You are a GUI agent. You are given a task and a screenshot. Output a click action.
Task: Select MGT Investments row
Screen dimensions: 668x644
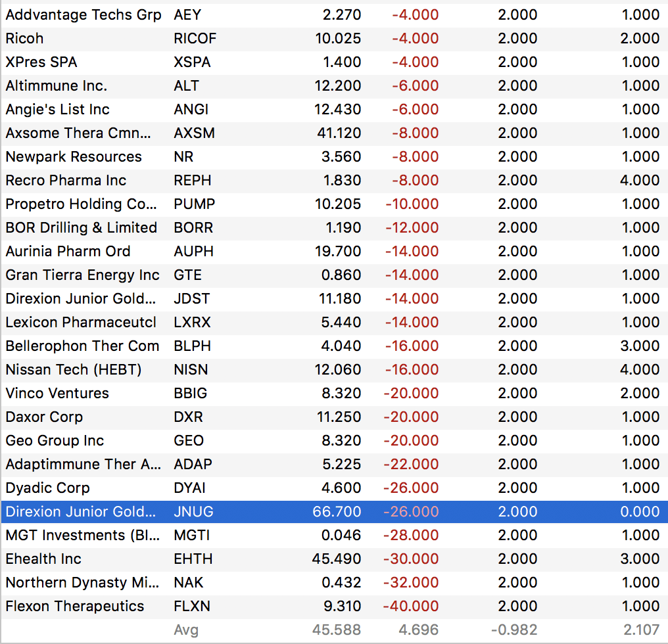[335, 535]
